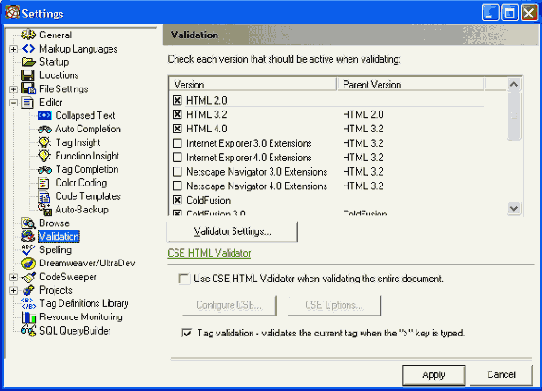
Task: Open the Validator Settings button
Action: pyautogui.click(x=232, y=232)
